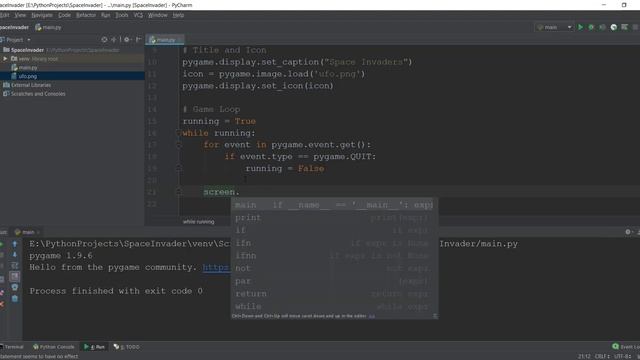This screenshot has width=640, height=360.
Task: Open the Window menu
Action: [x=158, y=15]
